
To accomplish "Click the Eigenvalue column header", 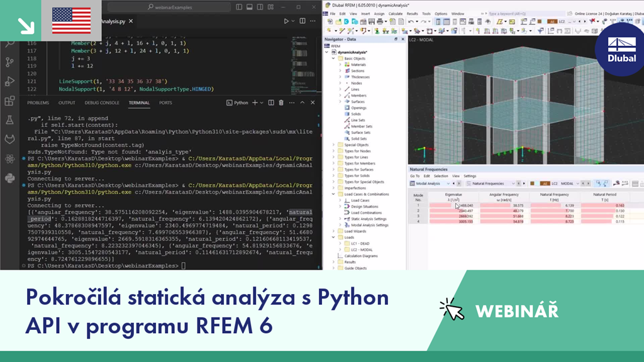I will click(453, 197).
